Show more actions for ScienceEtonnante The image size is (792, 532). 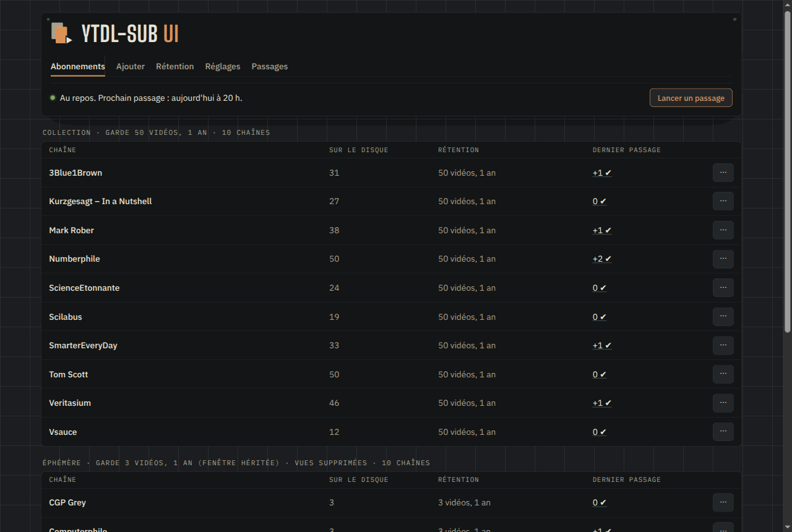point(723,288)
